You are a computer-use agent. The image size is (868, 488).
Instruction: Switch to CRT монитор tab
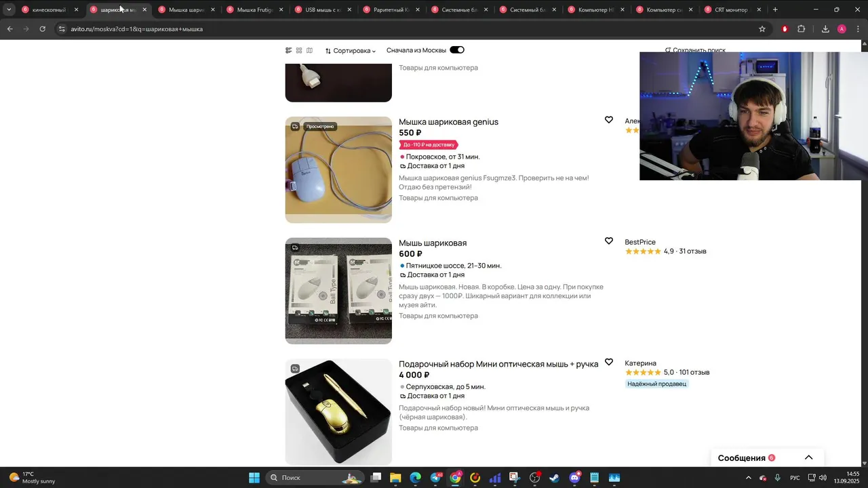pos(731,9)
